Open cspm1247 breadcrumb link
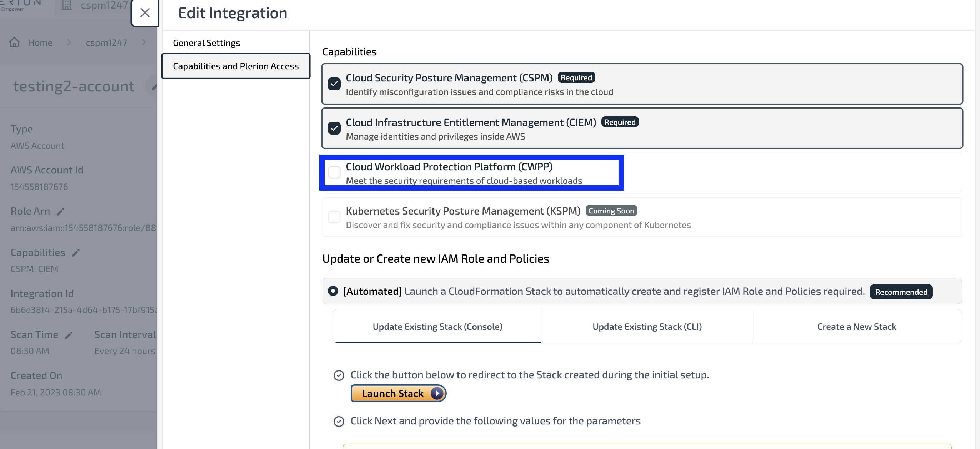 point(106,42)
